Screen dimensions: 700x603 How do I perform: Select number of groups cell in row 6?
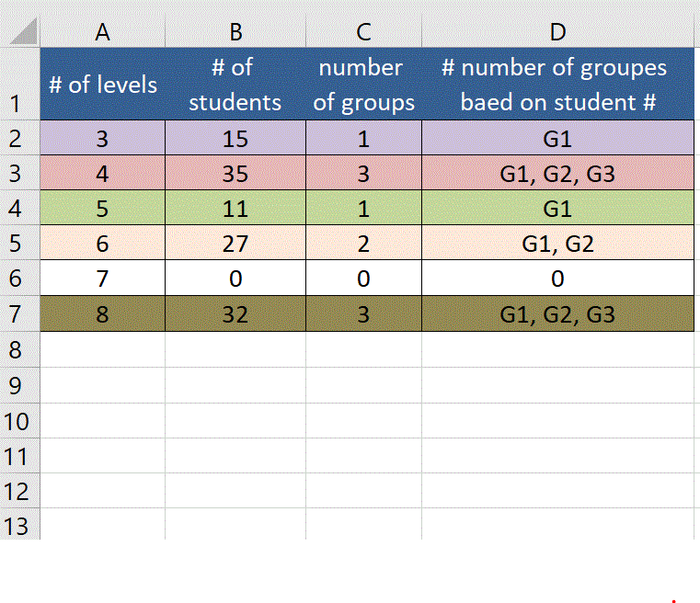click(364, 278)
